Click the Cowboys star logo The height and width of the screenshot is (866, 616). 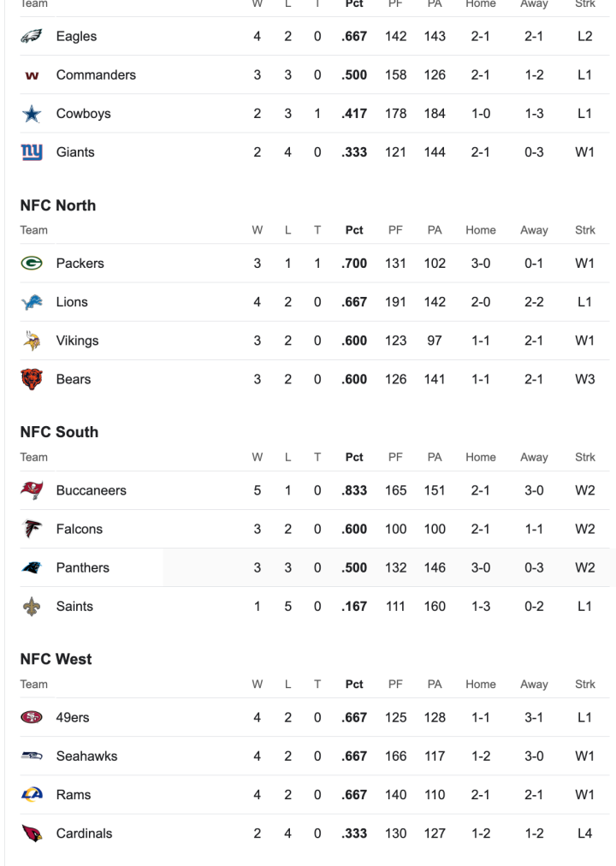[x=32, y=114]
